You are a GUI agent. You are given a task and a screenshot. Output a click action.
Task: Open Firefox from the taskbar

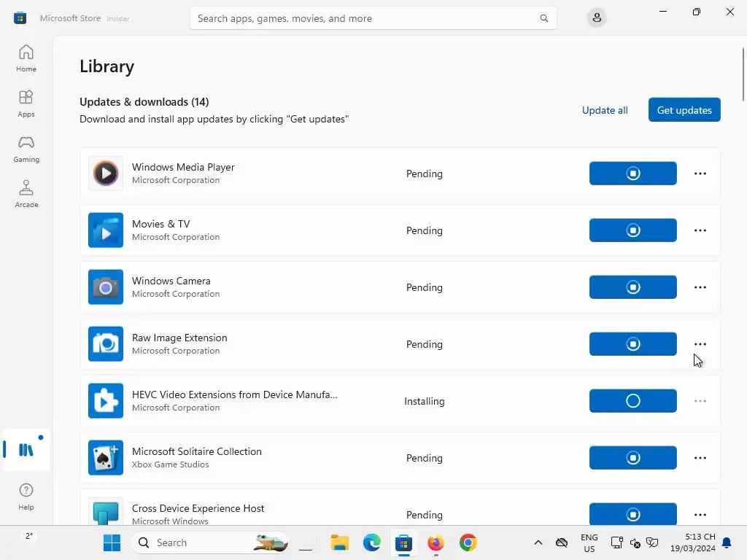pyautogui.click(x=436, y=542)
